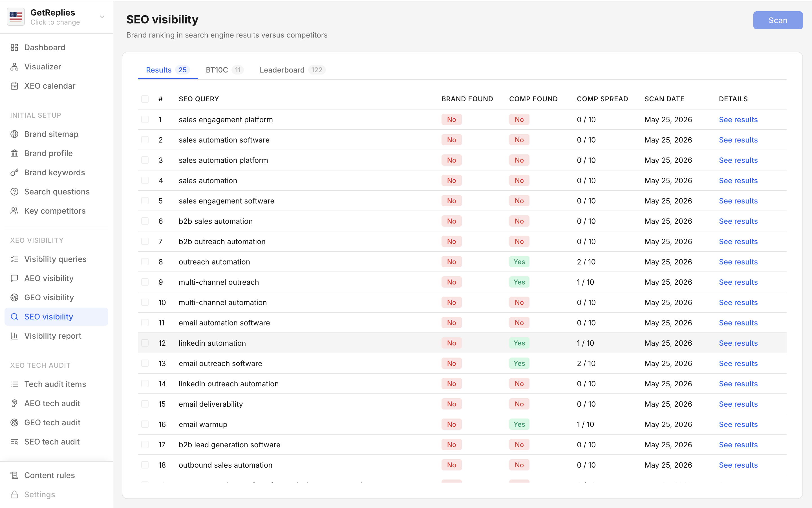
Task: Tick the multi-channel automation row checkbox
Action: coord(145,302)
